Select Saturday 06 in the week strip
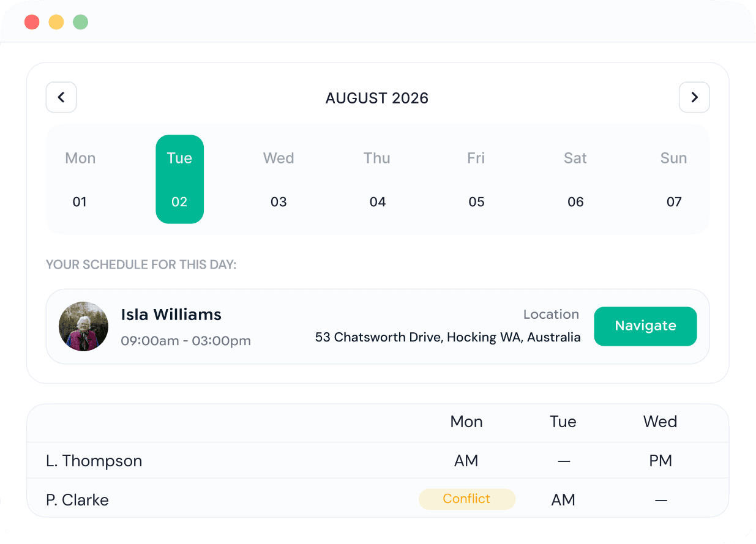The height and width of the screenshot is (544, 756). point(575,179)
